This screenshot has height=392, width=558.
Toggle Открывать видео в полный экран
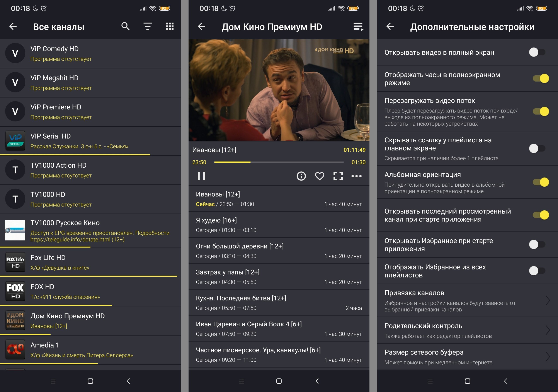click(537, 52)
